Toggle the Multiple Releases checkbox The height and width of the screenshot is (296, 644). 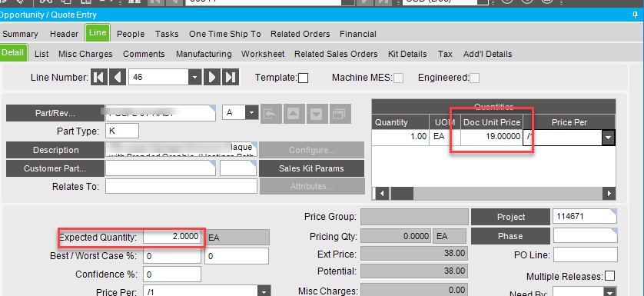(x=610, y=276)
